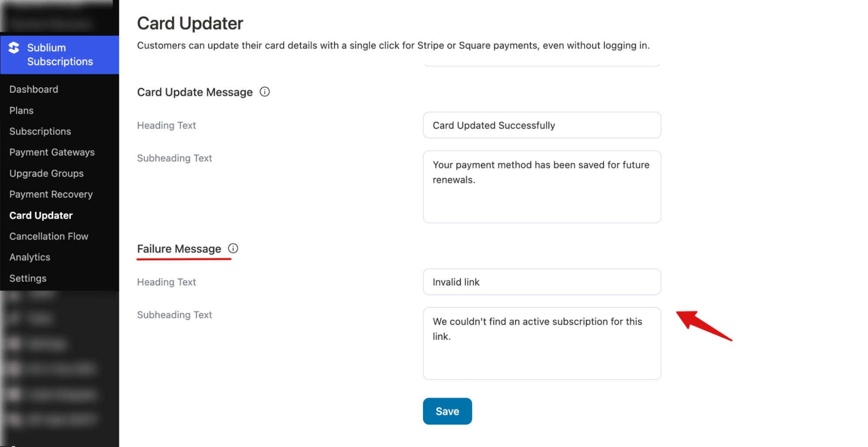This screenshot has height=447, width=868.
Task: Open the Dashboard page
Action: 33,89
